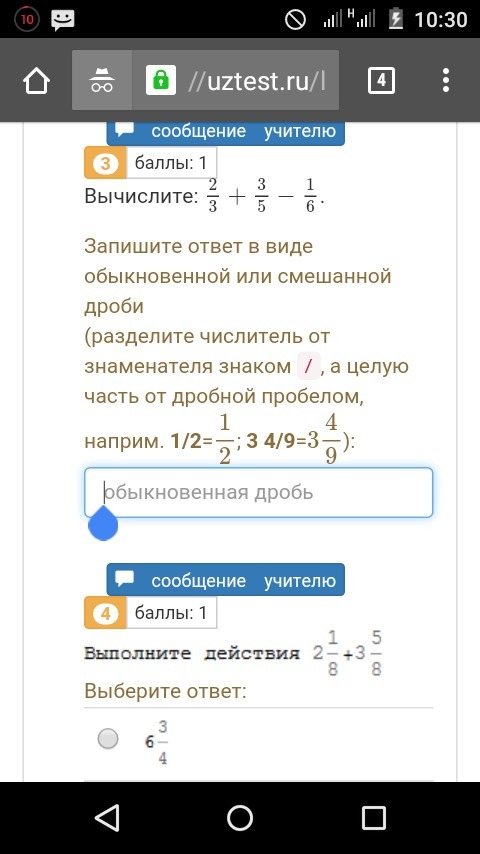Open the tab switcher showing 4
Screen dimensions: 480x854
tap(381, 81)
